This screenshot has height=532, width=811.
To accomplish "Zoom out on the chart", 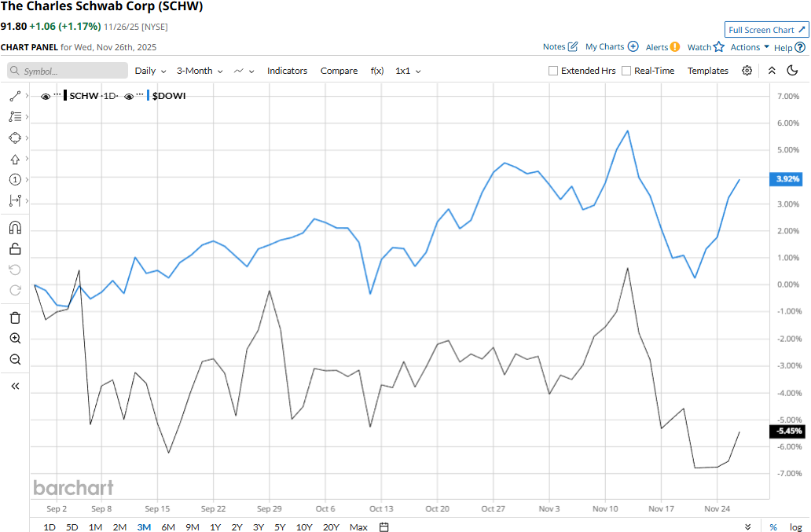I will click(15, 359).
